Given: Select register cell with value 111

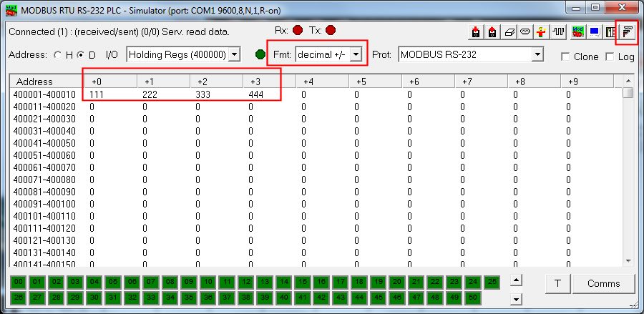Looking at the screenshot, I should click(97, 95).
